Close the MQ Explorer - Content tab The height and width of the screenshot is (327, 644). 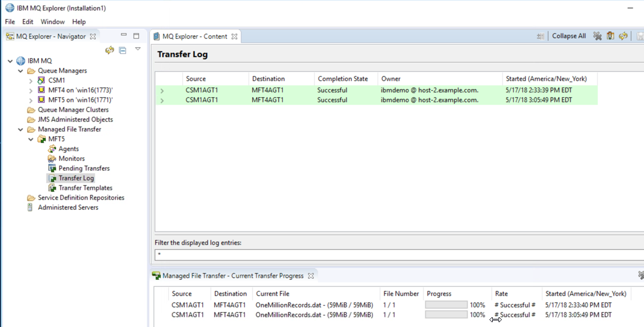(x=234, y=36)
